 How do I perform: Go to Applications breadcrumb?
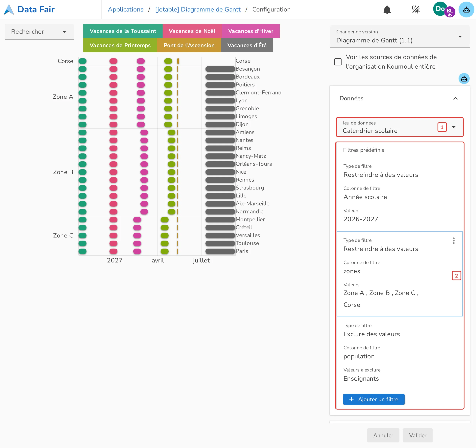(x=126, y=9)
